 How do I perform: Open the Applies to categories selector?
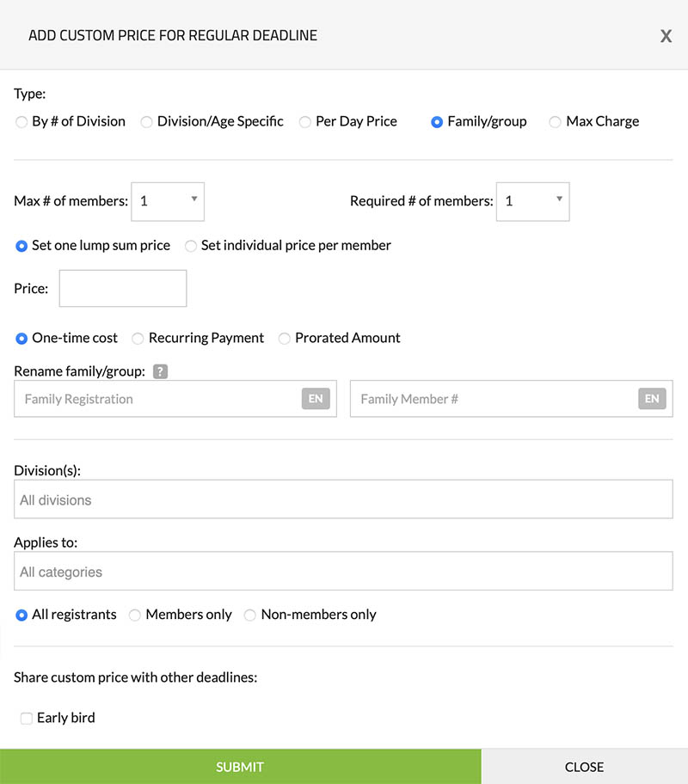(343, 572)
